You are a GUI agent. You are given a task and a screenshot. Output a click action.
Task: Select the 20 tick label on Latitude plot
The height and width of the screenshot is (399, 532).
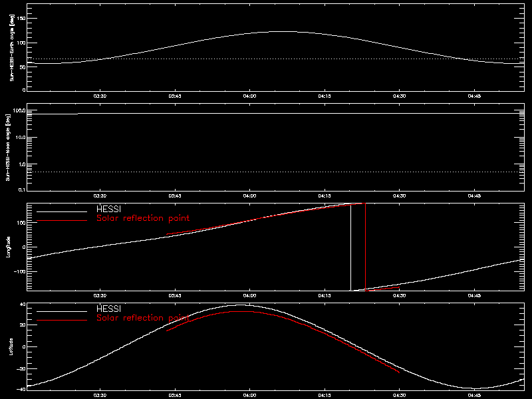point(23,325)
